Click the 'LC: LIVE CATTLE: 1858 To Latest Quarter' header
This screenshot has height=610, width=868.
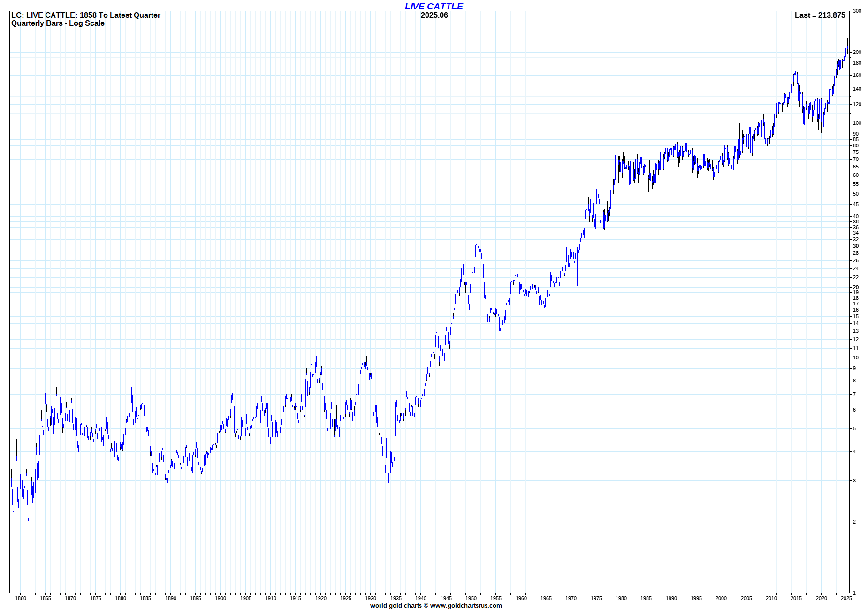[86, 15]
